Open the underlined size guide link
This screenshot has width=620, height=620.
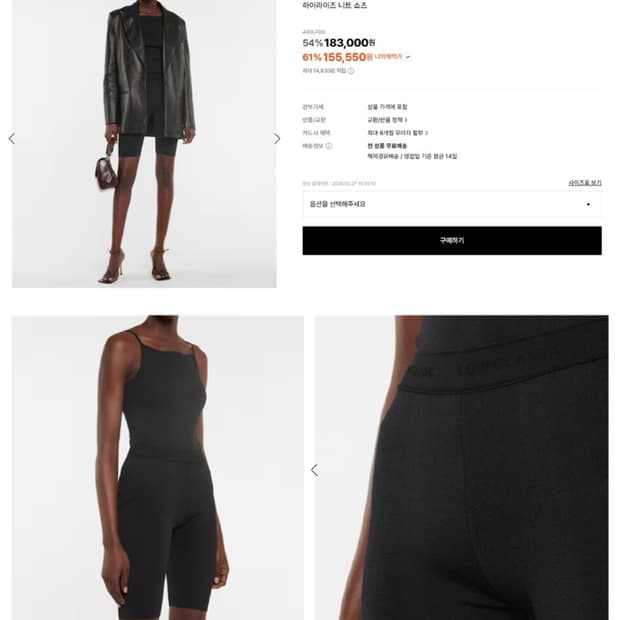[x=585, y=183]
